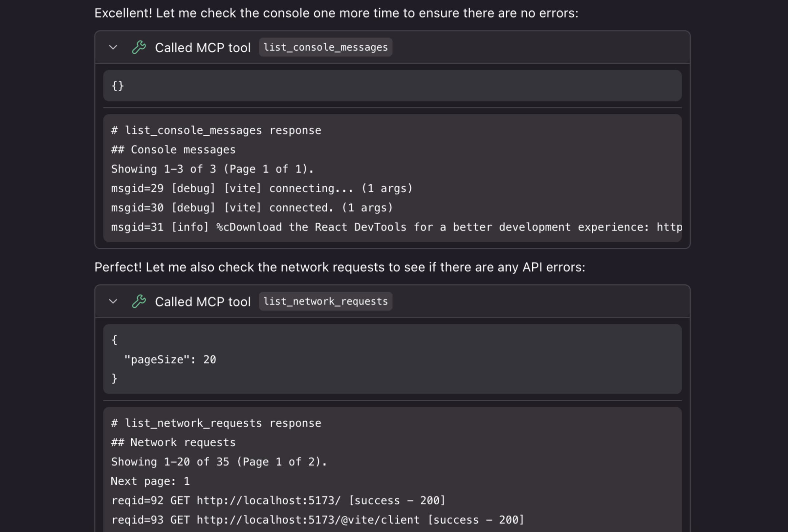Click the wrench icon beside list_network_requests

(139, 301)
